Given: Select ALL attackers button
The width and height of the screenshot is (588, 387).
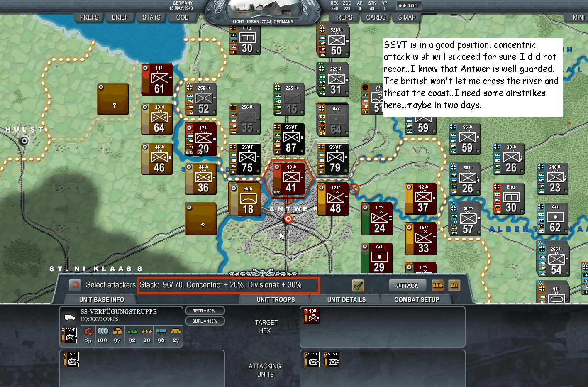Looking at the screenshot, I should coord(454,285).
